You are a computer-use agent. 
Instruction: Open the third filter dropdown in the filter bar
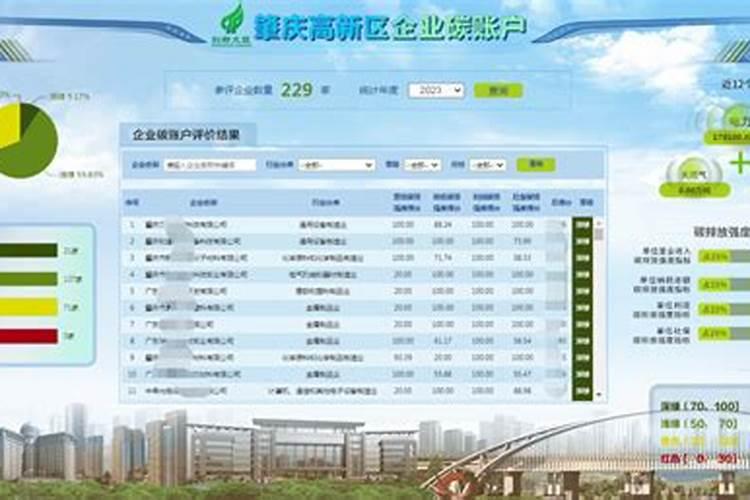point(422,165)
